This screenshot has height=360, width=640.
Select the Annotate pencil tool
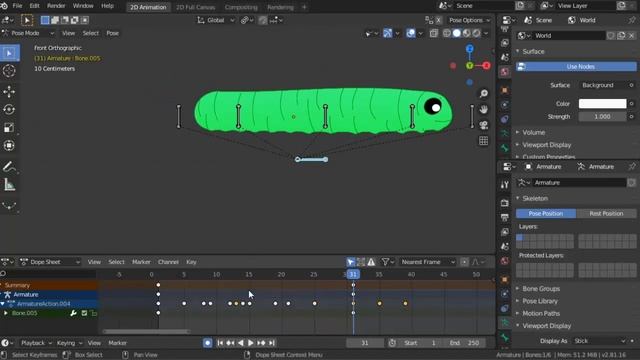tap(9, 167)
